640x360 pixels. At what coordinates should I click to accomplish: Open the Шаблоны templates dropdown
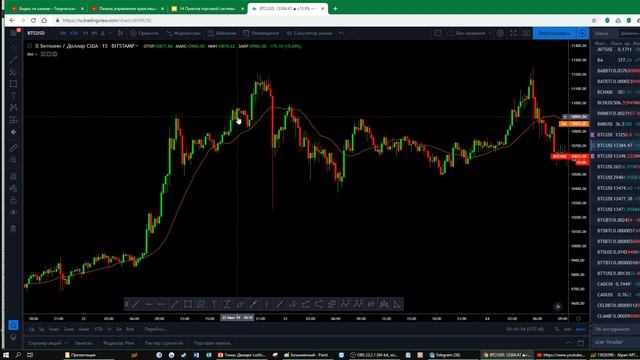[222, 33]
